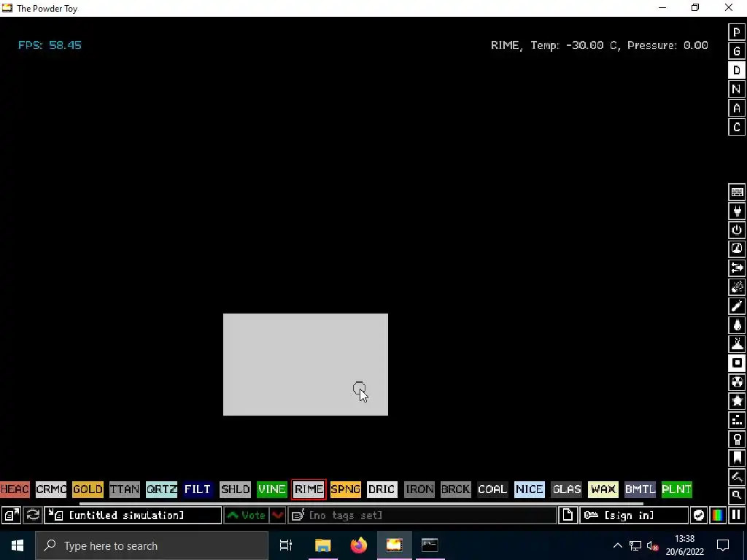Pick the DRIC element
This screenshot has height=560, width=747.
pyautogui.click(x=382, y=489)
